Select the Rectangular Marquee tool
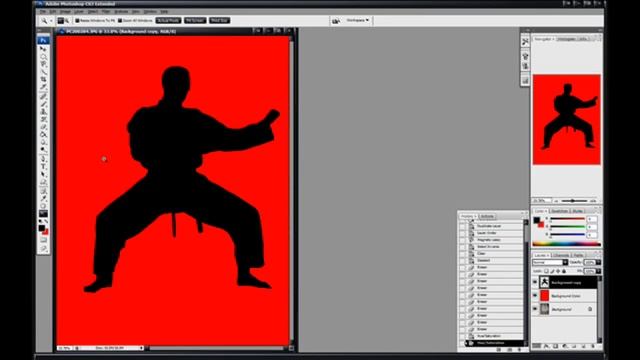The image size is (640, 360). pos(43,57)
